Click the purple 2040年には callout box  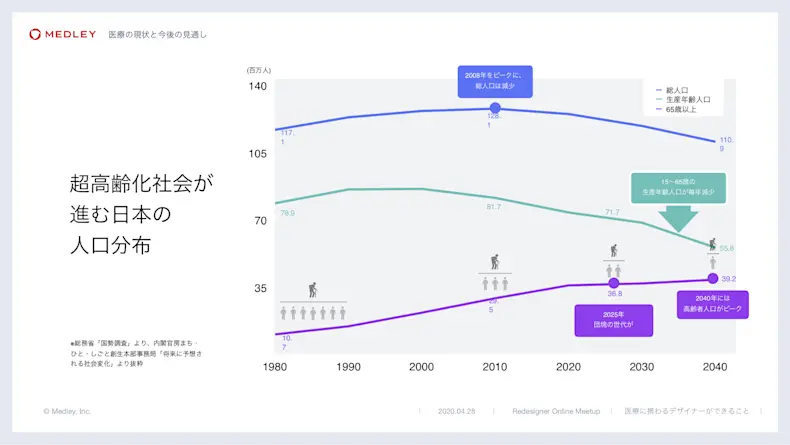pyautogui.click(x=712, y=304)
